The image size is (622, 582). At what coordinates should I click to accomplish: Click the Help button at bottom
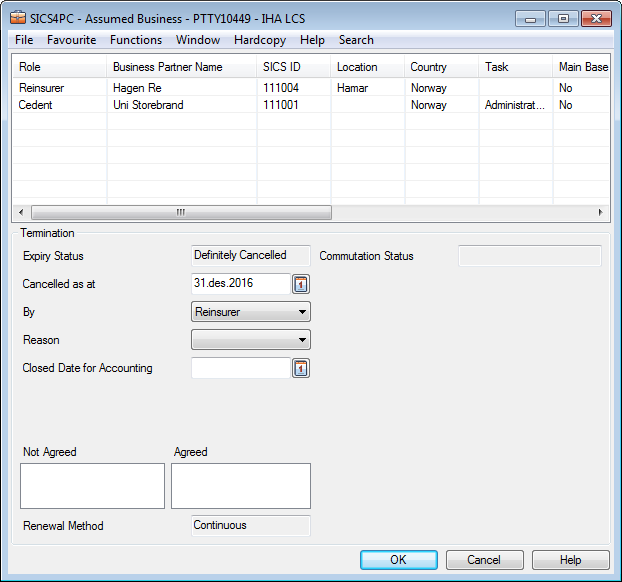coord(570,560)
